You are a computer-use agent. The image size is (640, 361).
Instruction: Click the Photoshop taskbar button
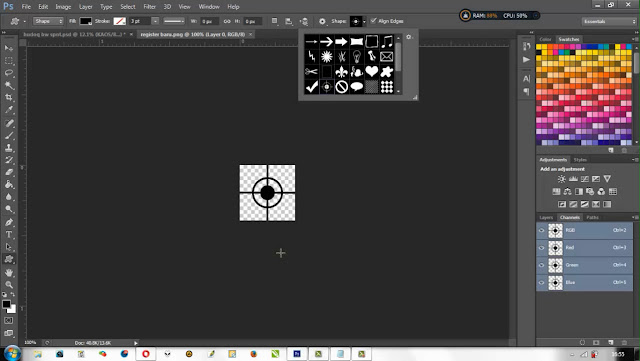click(x=297, y=354)
